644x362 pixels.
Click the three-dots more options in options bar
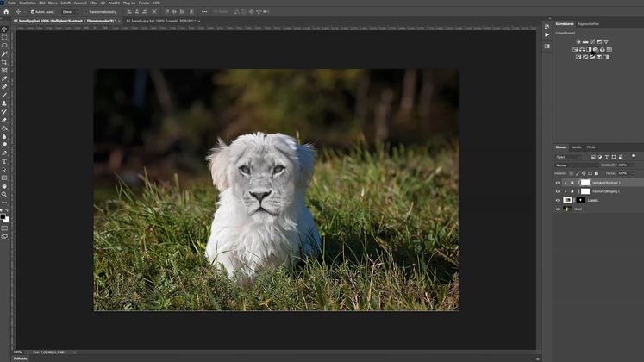point(204,12)
